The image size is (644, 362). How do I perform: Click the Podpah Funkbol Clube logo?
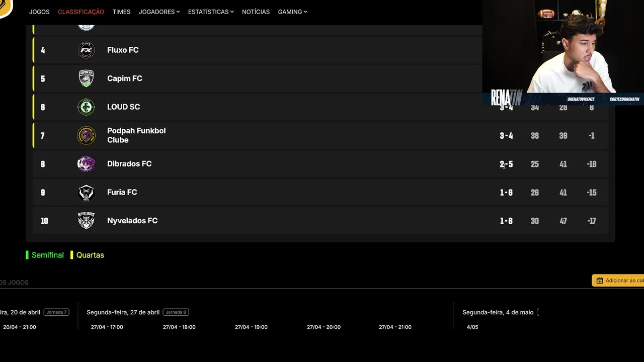click(86, 135)
